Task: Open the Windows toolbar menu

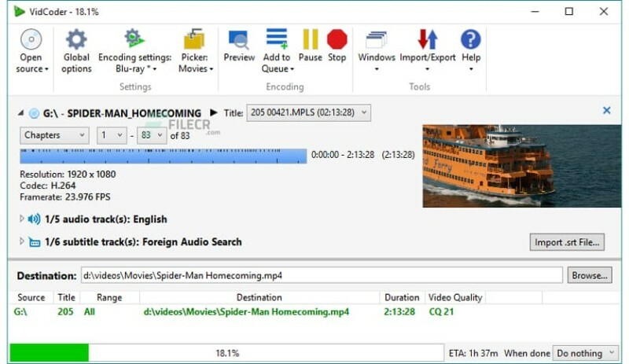Action: pyautogui.click(x=377, y=41)
